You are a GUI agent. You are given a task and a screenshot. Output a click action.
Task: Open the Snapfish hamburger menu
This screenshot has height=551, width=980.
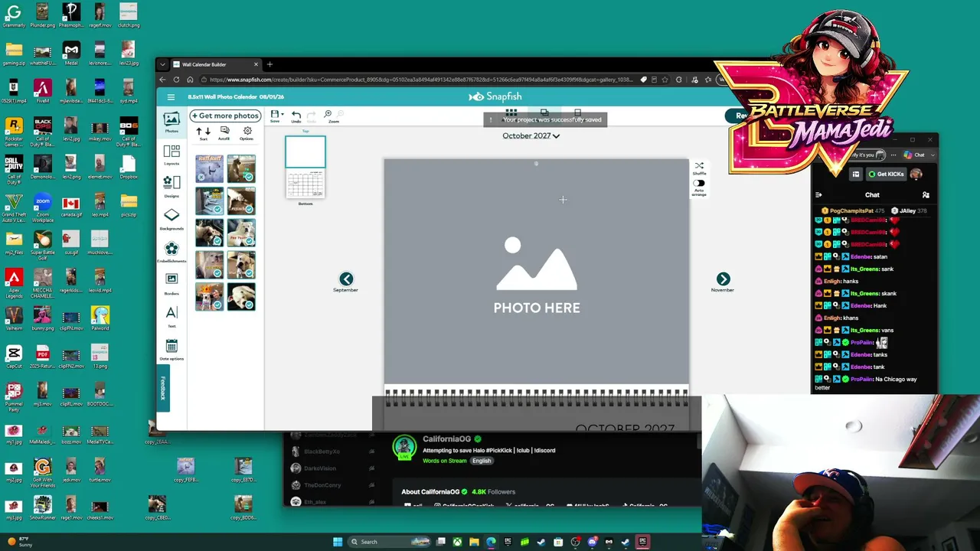click(x=171, y=97)
